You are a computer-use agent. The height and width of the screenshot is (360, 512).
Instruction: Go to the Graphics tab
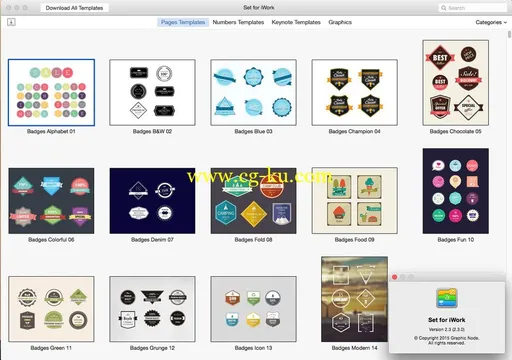(x=340, y=22)
